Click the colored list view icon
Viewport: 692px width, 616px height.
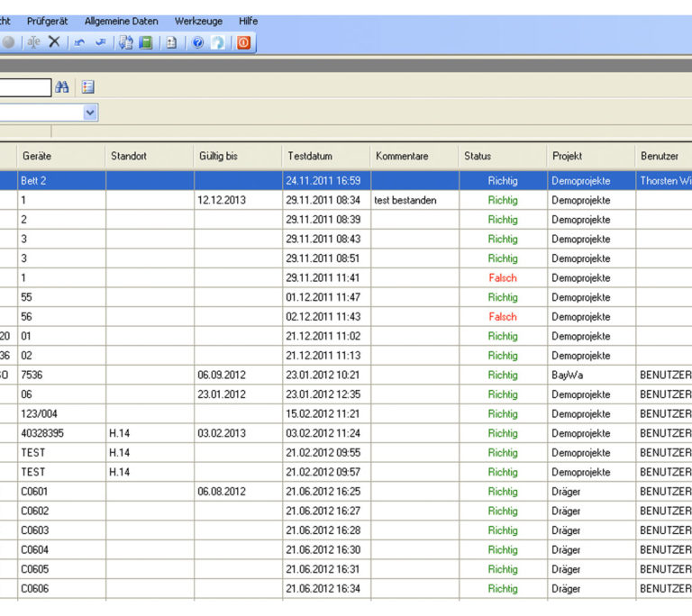click(x=87, y=87)
